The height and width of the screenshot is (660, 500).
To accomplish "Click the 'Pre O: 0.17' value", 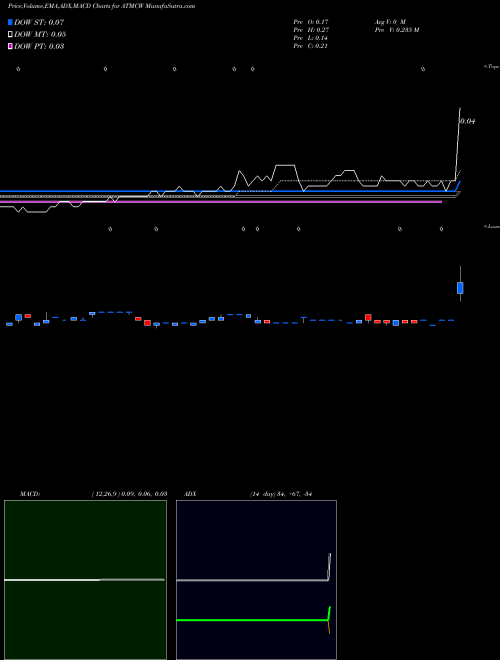I will [311, 21].
